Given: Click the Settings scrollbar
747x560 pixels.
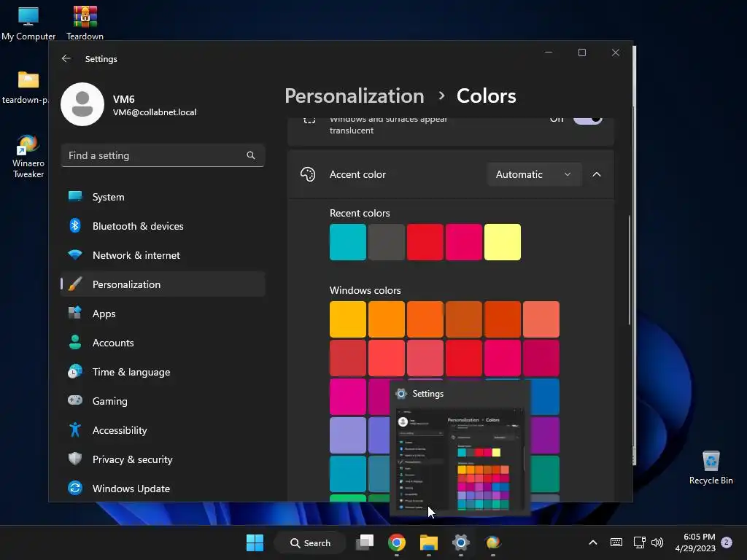Looking at the screenshot, I should click(x=630, y=270).
